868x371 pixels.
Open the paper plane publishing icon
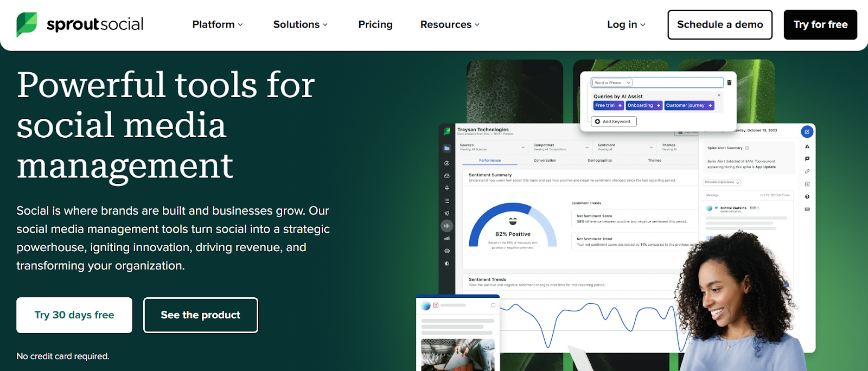tap(447, 213)
